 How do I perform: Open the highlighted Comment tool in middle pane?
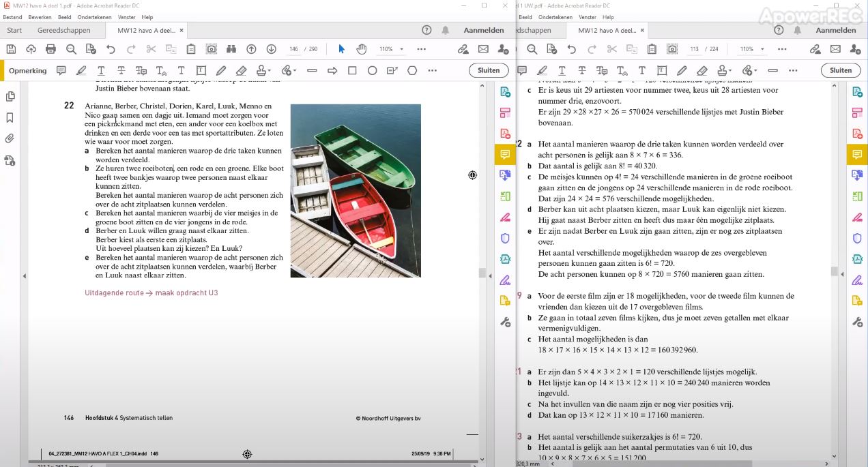[x=505, y=155]
